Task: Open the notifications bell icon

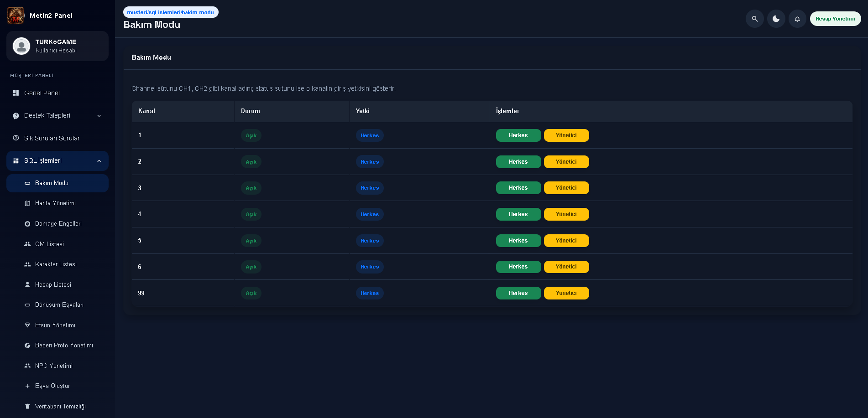Action: pyautogui.click(x=797, y=19)
